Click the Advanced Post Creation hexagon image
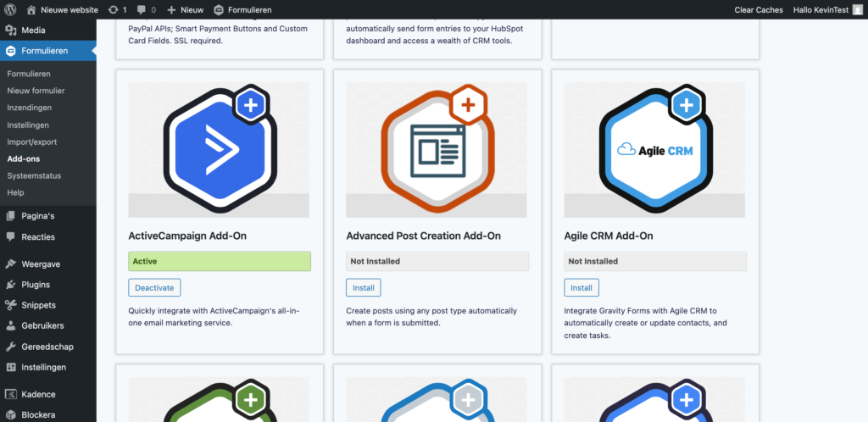868x422 pixels. point(437,149)
